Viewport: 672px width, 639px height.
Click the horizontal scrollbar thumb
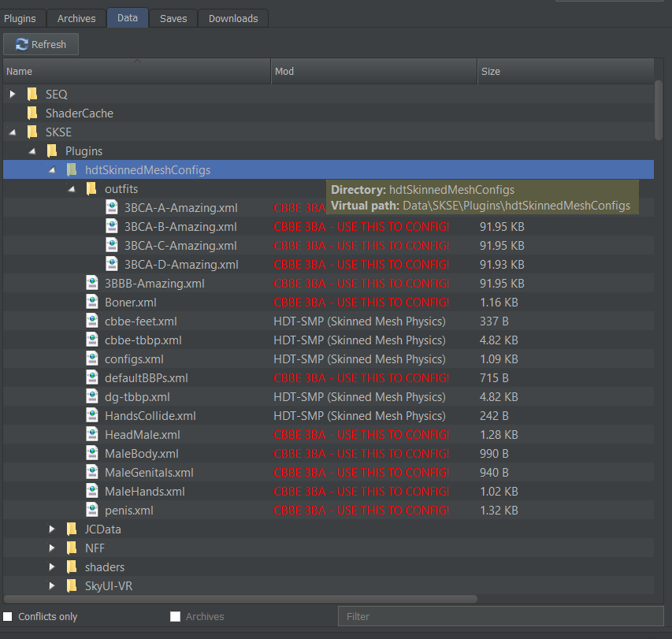(240, 599)
